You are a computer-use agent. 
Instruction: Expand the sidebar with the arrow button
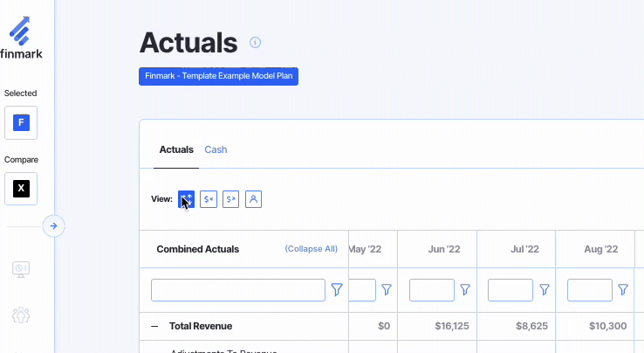click(53, 225)
